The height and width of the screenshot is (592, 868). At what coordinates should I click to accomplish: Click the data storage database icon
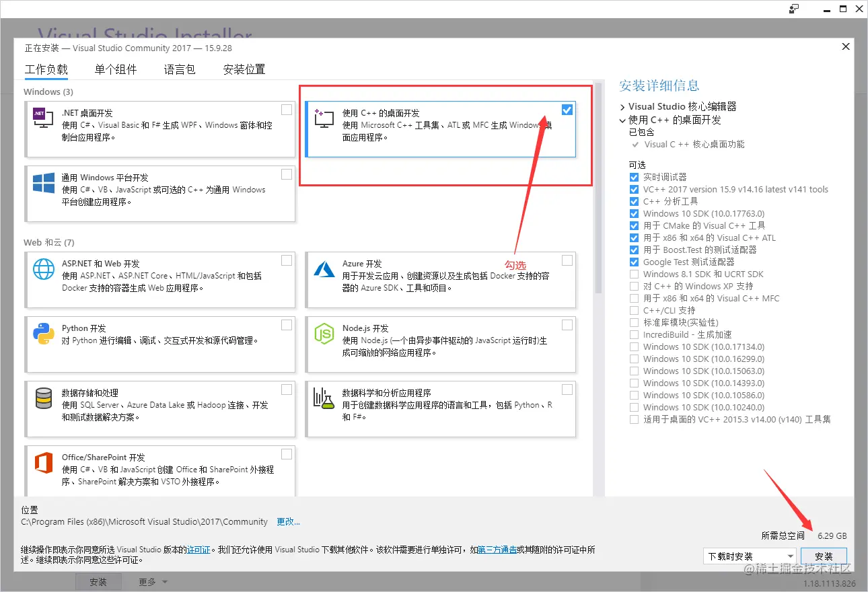click(x=43, y=399)
